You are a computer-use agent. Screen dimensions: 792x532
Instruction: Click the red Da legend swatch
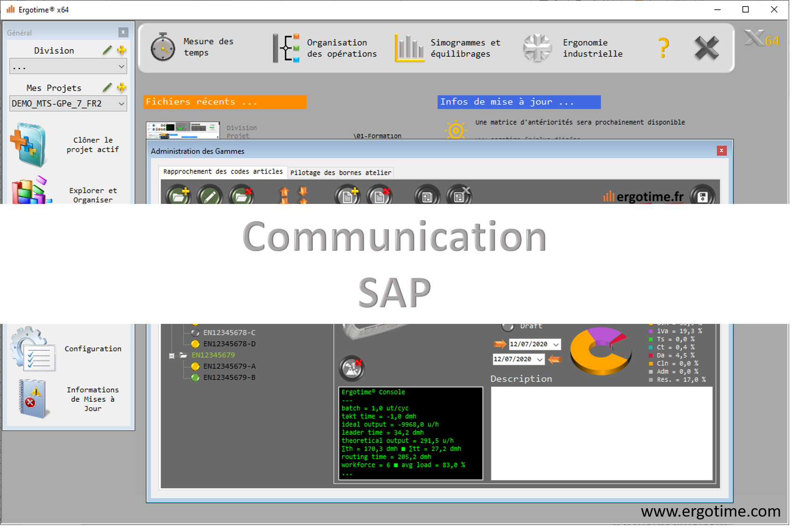[651, 356]
